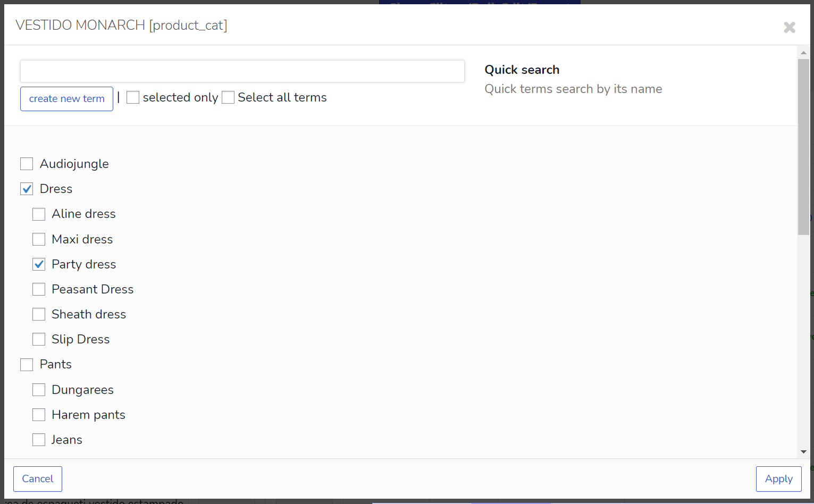Check the Harem pants term
814x504 pixels.
tap(39, 415)
